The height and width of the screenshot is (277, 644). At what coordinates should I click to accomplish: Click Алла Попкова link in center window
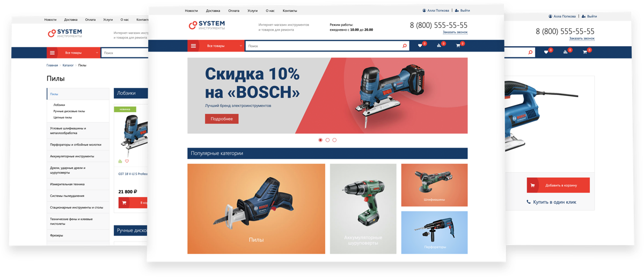438,10
